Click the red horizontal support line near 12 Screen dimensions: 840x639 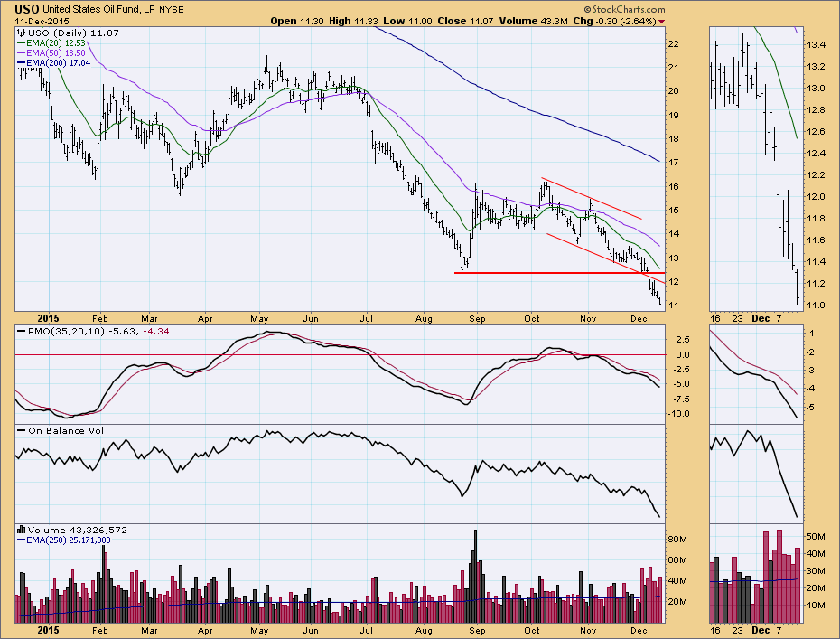click(560, 272)
